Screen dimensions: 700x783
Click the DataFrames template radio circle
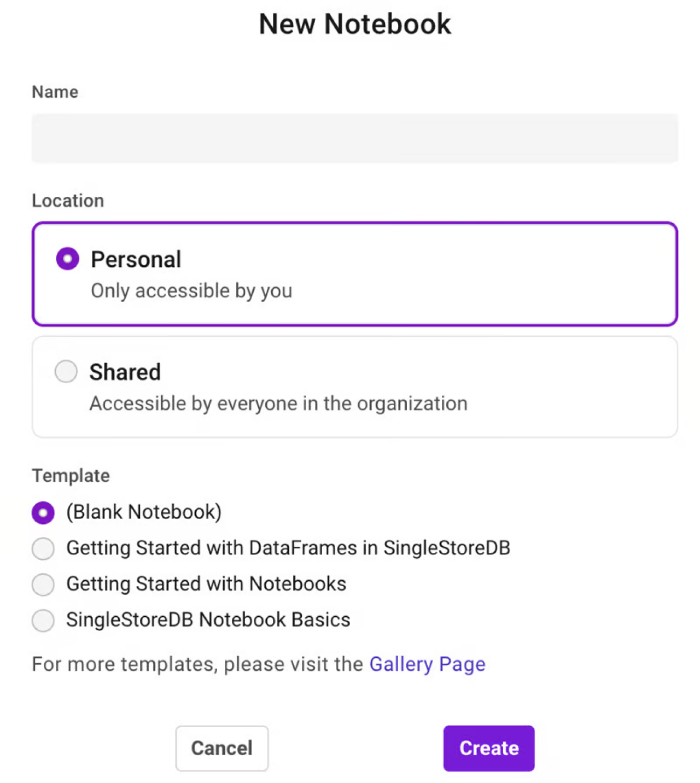[43, 548]
